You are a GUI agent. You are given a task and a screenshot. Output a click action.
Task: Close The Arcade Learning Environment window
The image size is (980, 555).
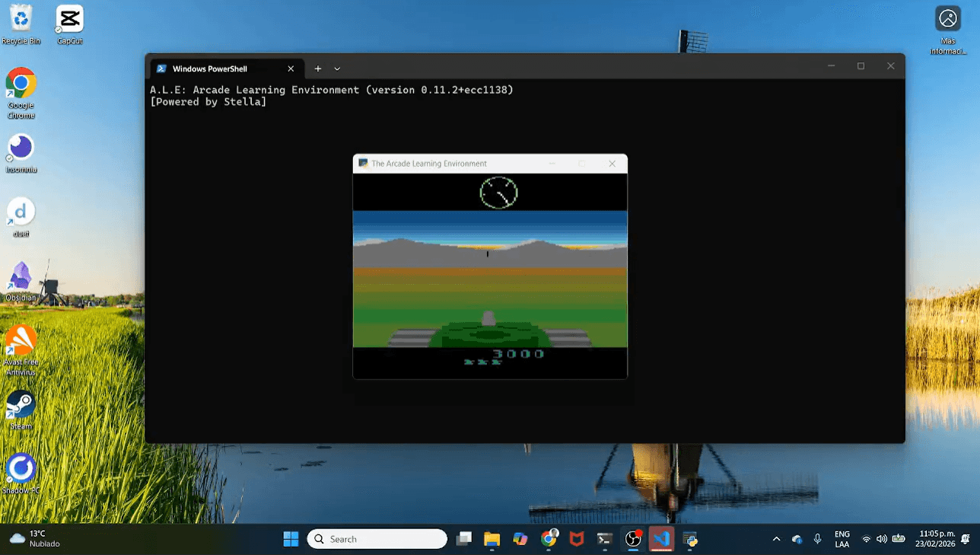612,164
